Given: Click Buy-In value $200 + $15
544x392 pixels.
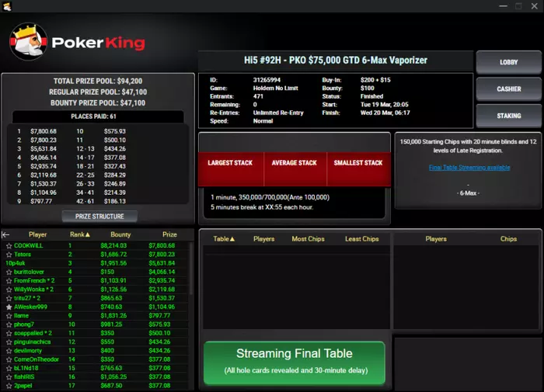Looking at the screenshot, I should click(x=375, y=80).
